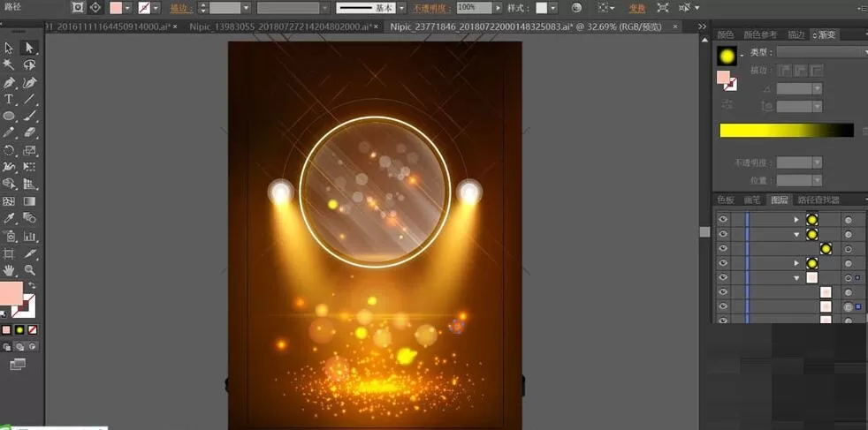868x430 pixels.
Task: Select the Hand tool
Action: (x=9, y=270)
